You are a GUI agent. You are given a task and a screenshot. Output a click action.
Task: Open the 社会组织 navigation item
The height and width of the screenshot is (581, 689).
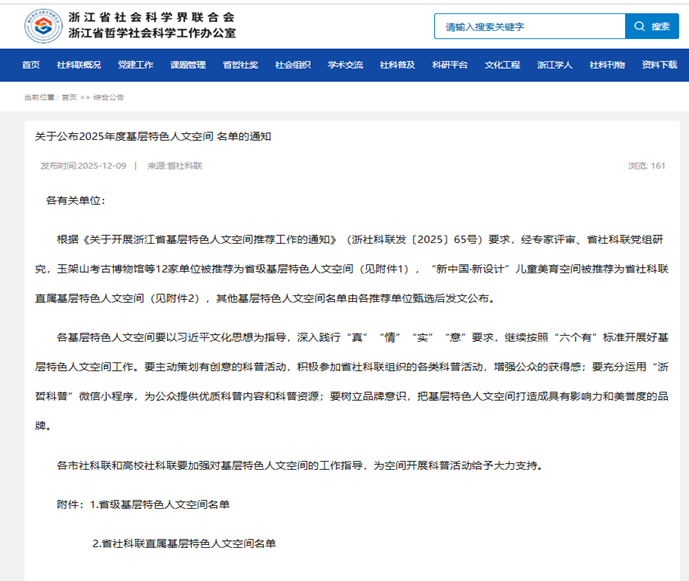(x=293, y=65)
